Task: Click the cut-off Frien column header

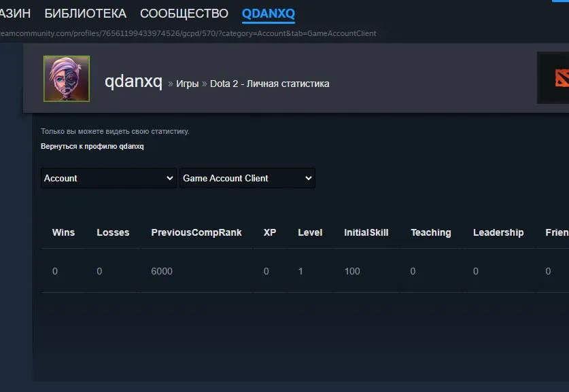Action: pos(557,232)
